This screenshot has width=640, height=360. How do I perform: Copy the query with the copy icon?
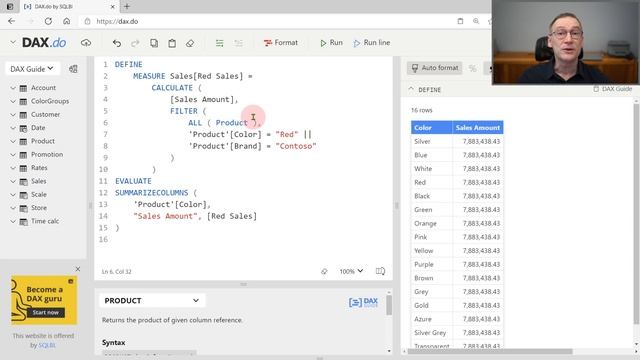[x=154, y=43]
